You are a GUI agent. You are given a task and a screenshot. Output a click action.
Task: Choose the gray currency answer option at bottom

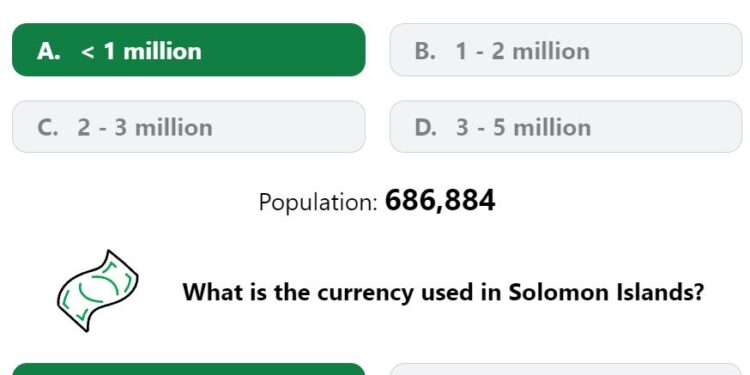point(566,369)
